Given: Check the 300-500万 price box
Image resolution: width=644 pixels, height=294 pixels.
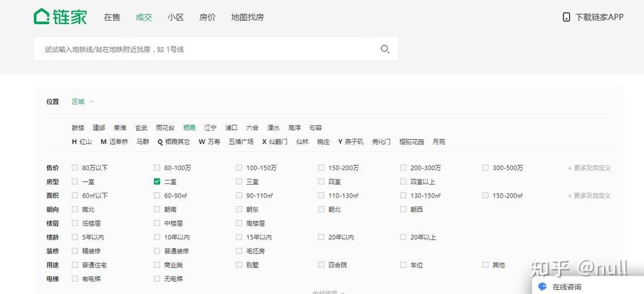Looking at the screenshot, I should tap(485, 168).
